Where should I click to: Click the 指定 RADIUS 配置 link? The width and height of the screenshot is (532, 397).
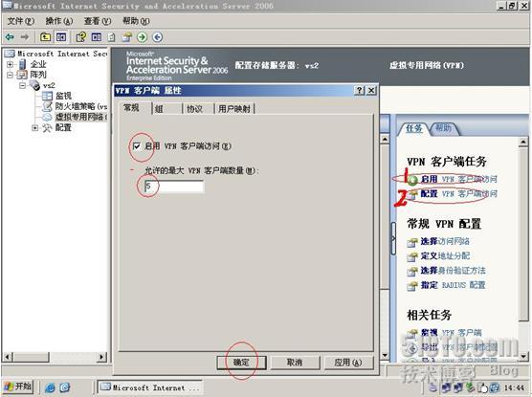tap(453, 285)
